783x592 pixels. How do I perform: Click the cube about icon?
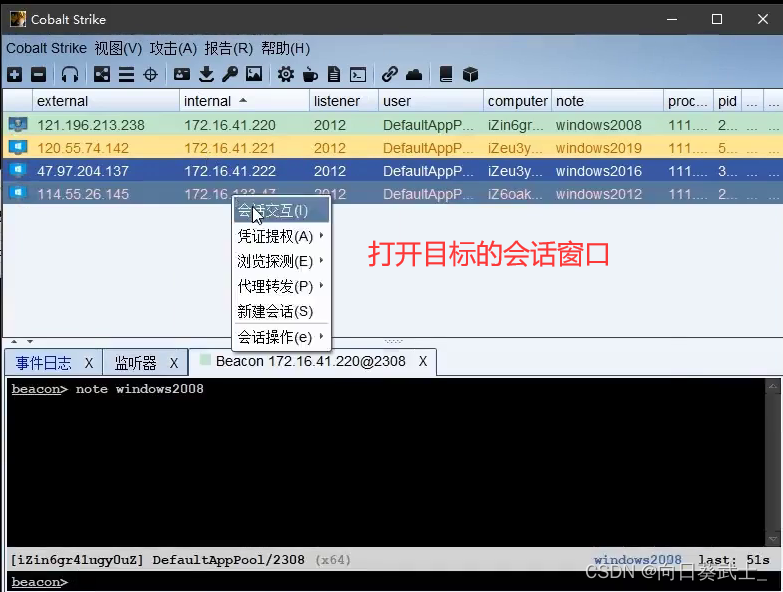click(x=470, y=75)
